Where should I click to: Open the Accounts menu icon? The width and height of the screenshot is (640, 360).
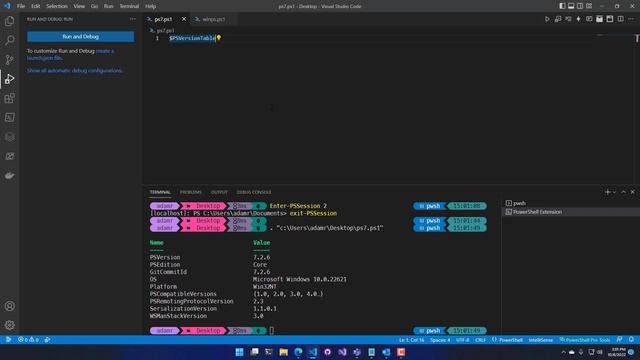[x=9, y=306]
